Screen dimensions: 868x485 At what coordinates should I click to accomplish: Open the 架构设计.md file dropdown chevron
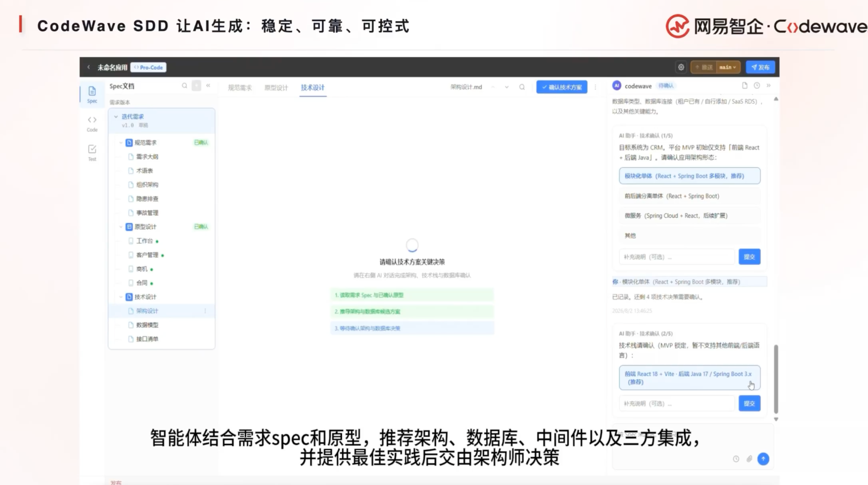(506, 87)
